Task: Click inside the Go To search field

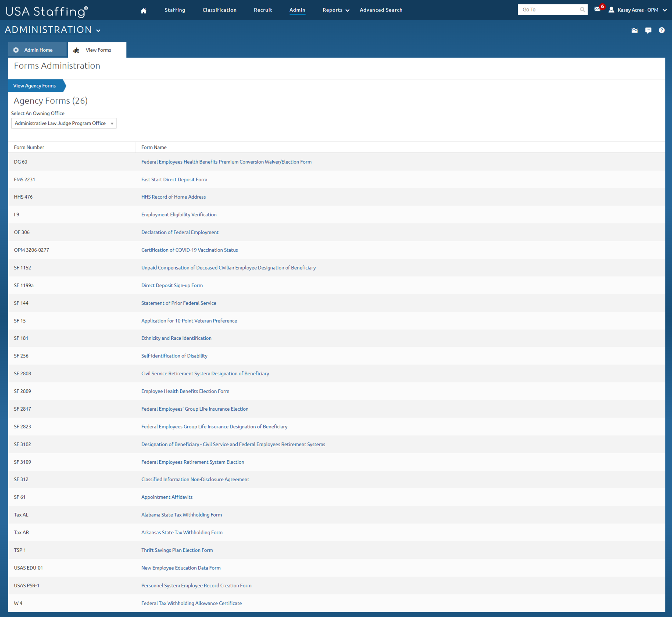Action: pyautogui.click(x=548, y=9)
